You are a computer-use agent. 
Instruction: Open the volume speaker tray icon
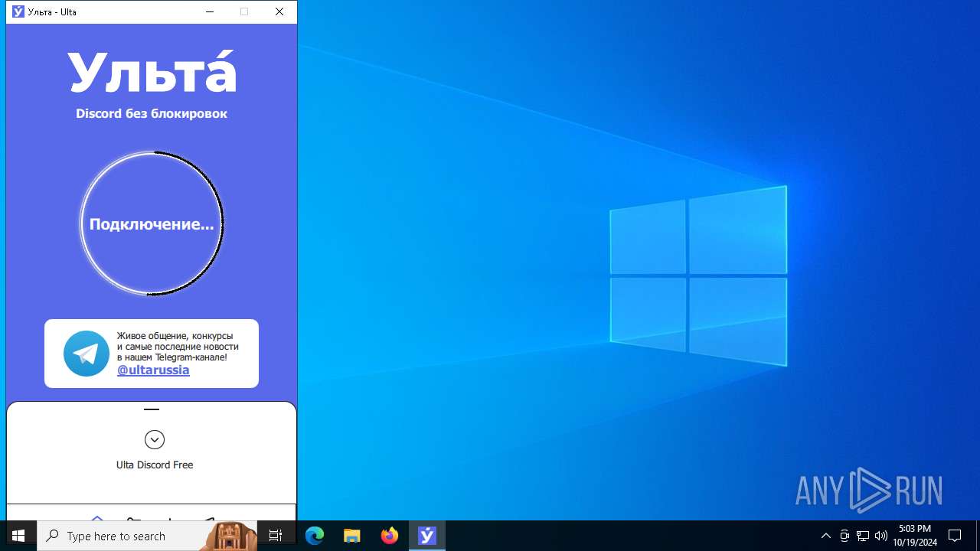880,536
